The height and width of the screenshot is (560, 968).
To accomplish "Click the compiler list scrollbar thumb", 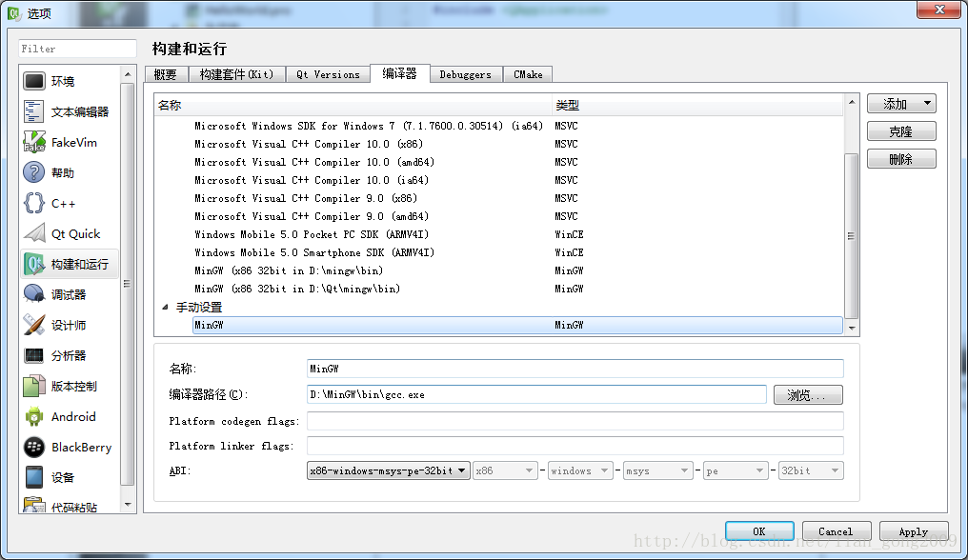I will coord(852,236).
